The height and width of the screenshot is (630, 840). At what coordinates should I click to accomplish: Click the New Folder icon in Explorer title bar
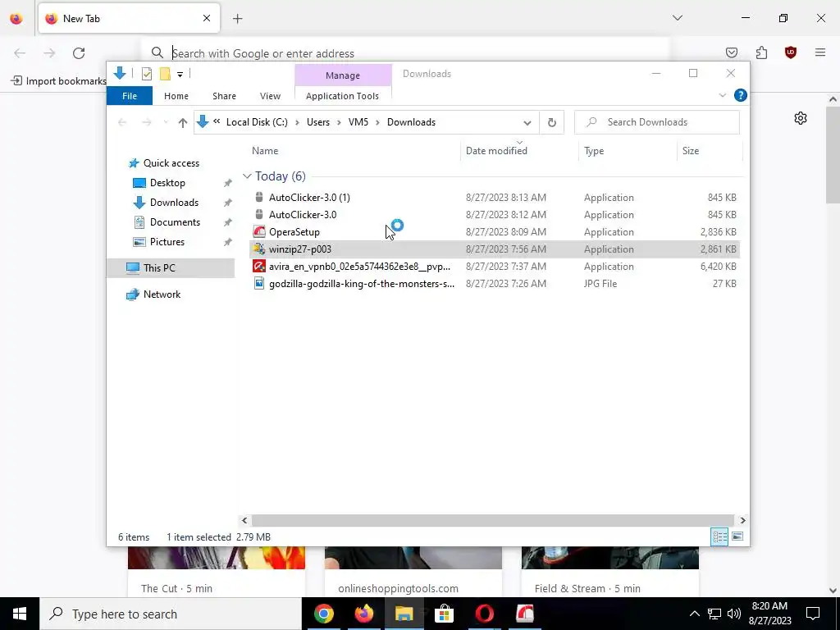(165, 74)
